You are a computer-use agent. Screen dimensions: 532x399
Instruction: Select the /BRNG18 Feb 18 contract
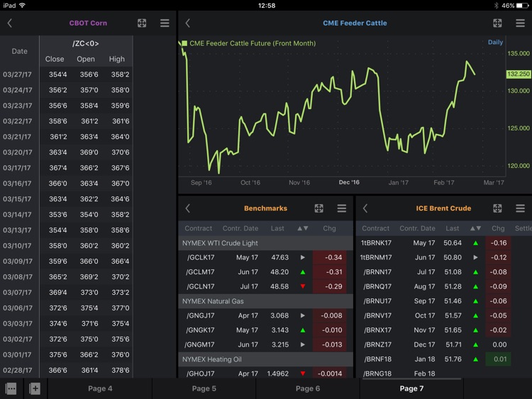444,373
